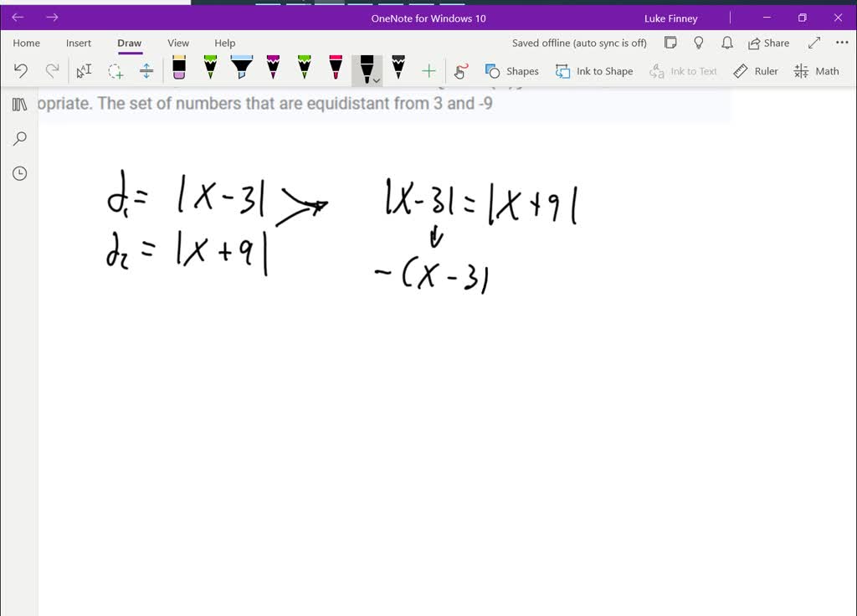This screenshot has width=857, height=616.
Task: Toggle Ink to Text conversion
Action: point(684,71)
